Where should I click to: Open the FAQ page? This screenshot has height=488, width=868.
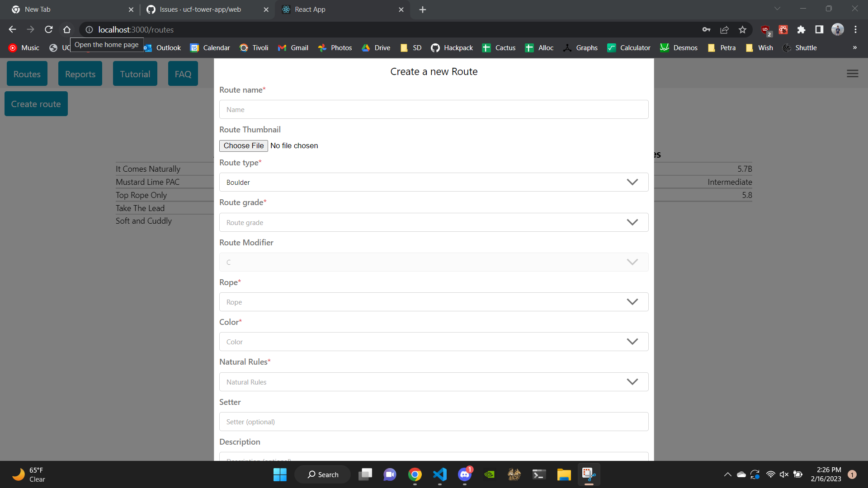(183, 73)
